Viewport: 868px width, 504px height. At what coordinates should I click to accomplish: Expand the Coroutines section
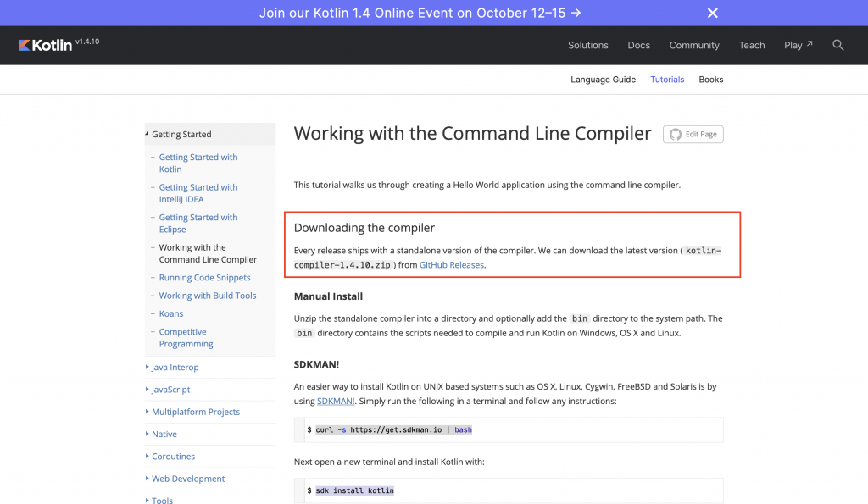(x=173, y=457)
